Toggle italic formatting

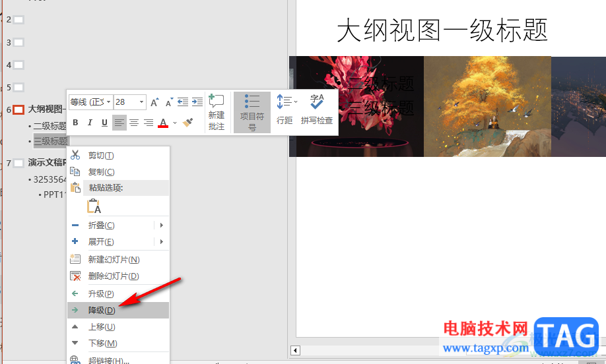pyautogui.click(x=90, y=123)
